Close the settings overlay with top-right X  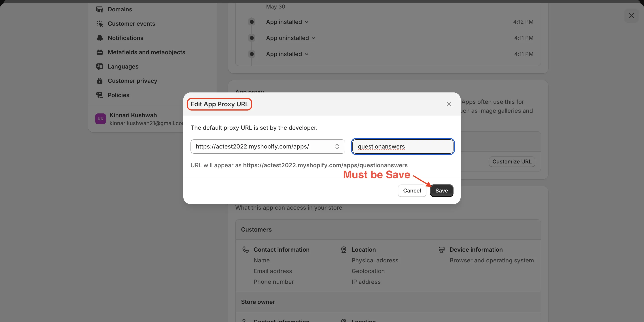631,16
